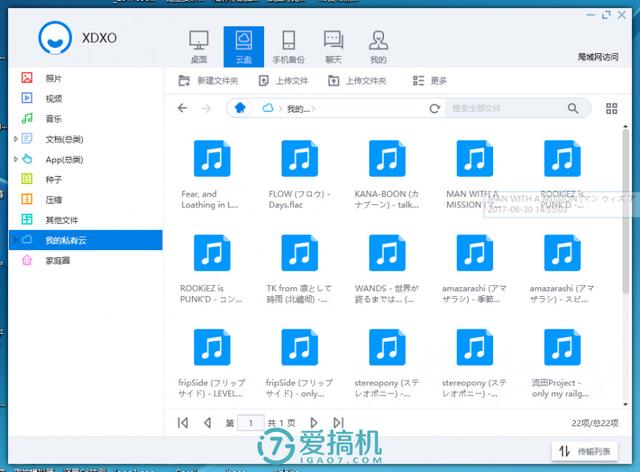Click the XDXO smiley logo
Viewport: 640px width, 472px height.
[x=55, y=38]
